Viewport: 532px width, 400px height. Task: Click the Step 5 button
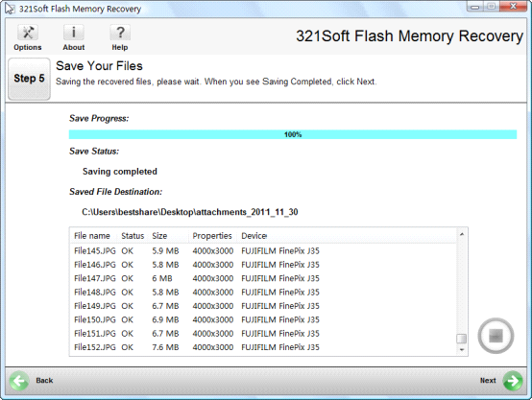29,79
